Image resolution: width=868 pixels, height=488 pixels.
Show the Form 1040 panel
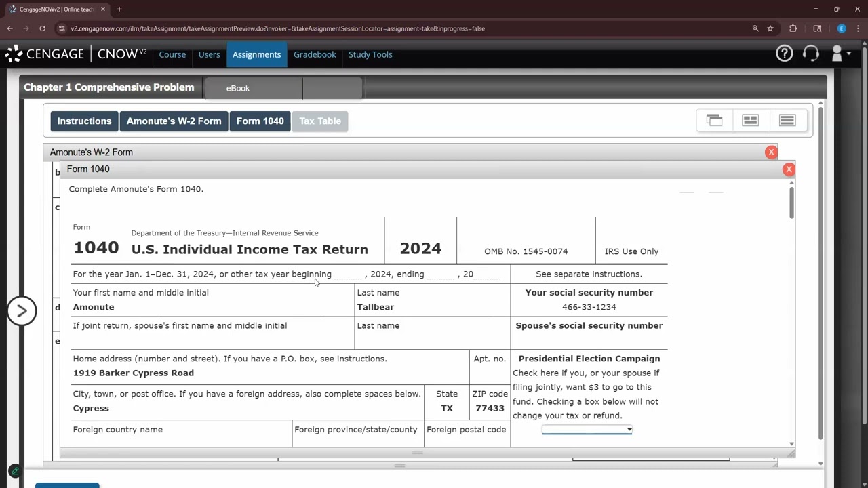(260, 121)
